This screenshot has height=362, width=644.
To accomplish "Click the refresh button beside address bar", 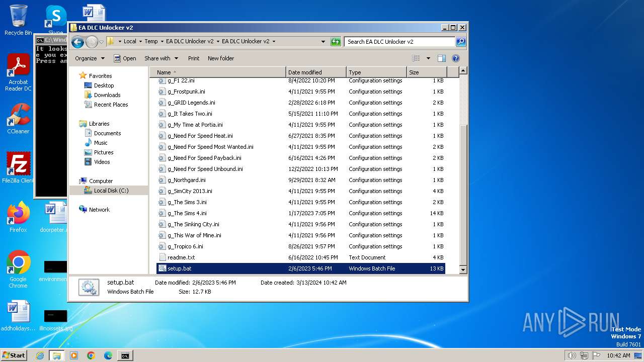I will [x=336, y=42].
